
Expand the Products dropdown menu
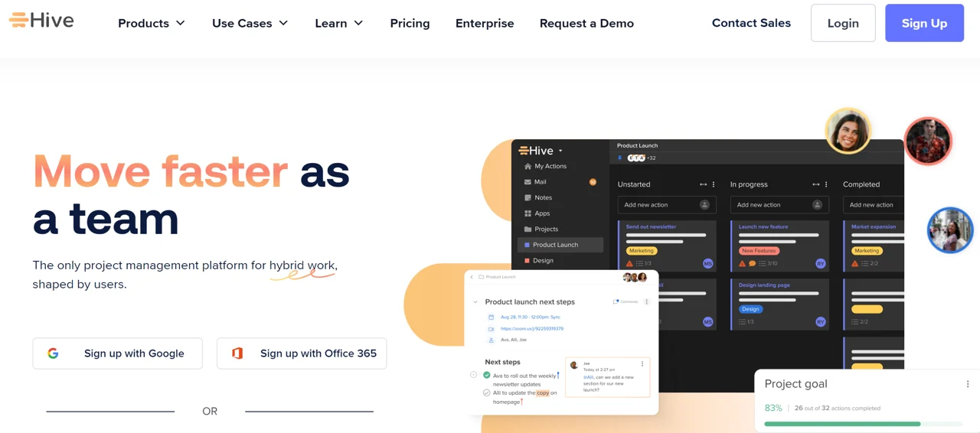[x=152, y=23]
